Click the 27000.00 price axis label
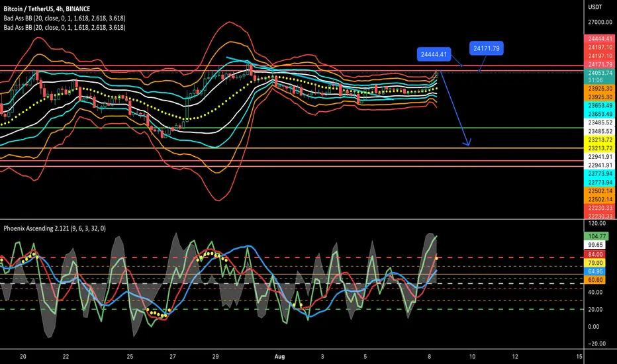This screenshot has height=364, width=617. click(x=600, y=23)
